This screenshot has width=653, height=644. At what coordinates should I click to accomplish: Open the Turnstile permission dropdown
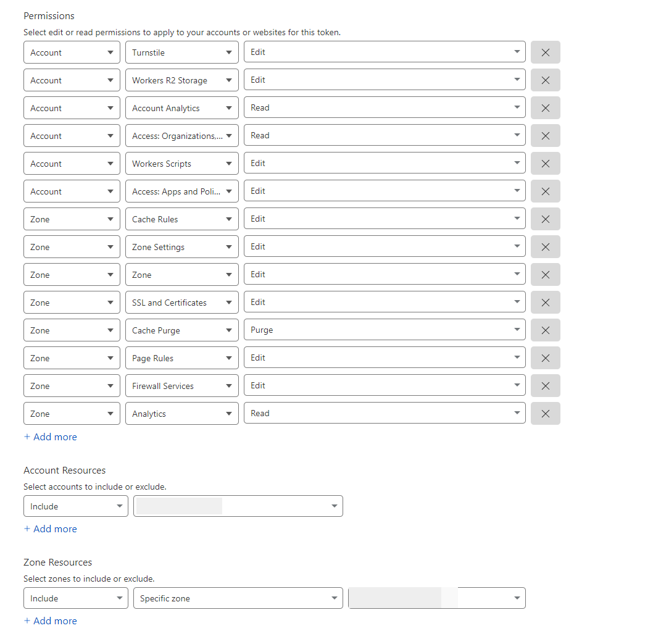pos(181,52)
